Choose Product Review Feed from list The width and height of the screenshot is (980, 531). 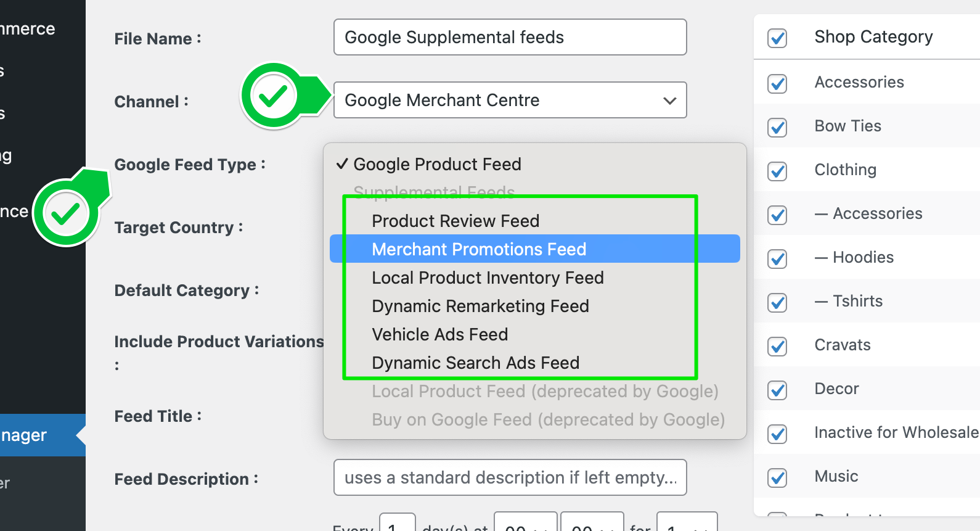point(455,221)
